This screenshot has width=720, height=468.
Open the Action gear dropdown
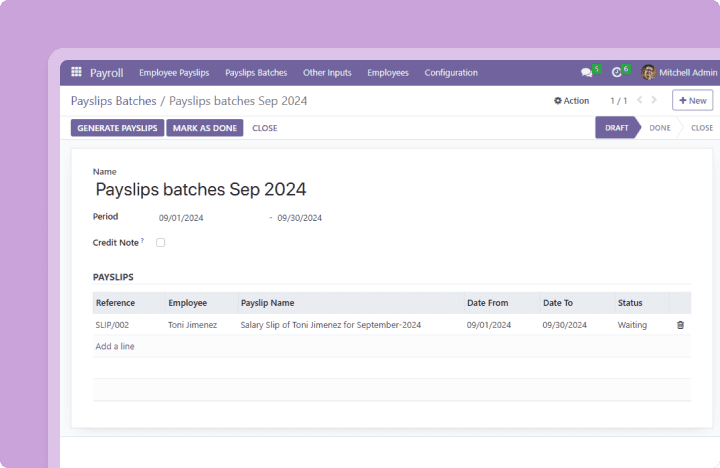(572, 101)
